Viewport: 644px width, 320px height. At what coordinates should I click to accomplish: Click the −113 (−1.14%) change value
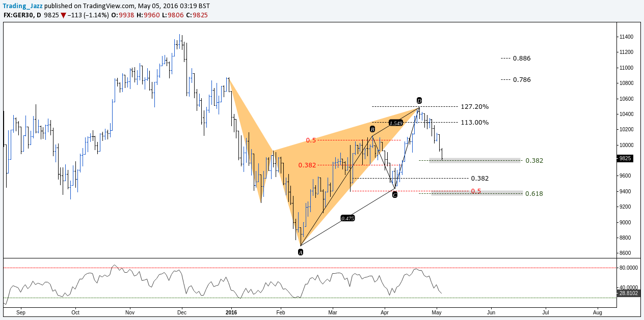[89, 15]
